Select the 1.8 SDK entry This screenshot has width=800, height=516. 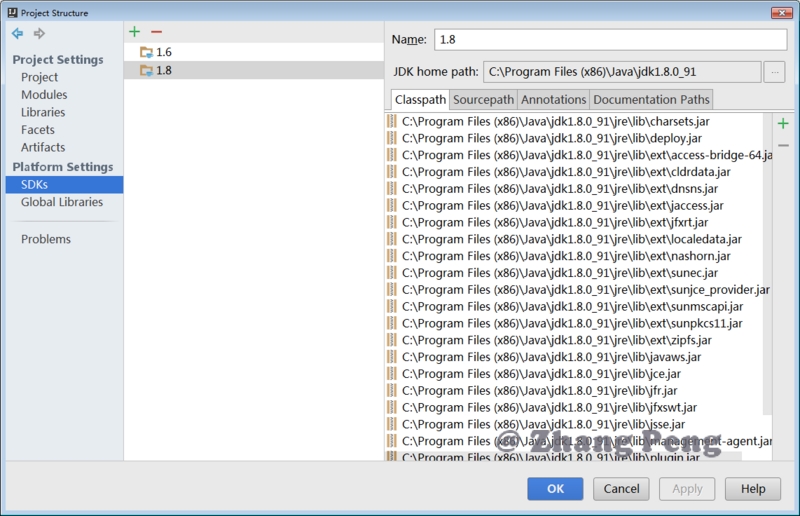tap(163, 70)
